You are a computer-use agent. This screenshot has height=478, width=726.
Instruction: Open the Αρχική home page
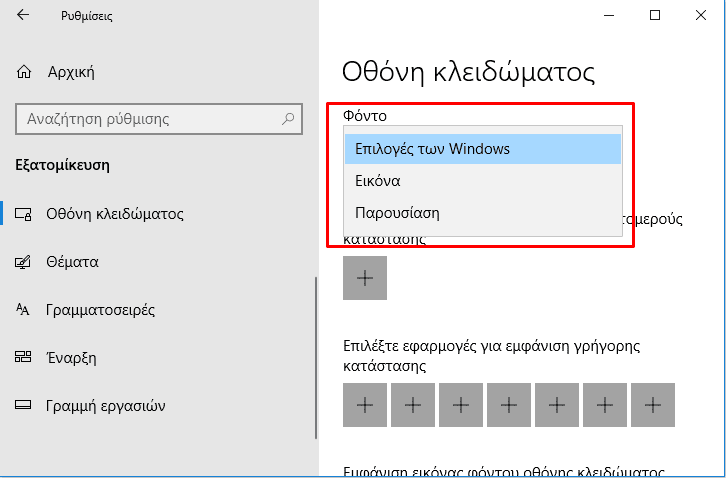pyautogui.click(x=70, y=72)
